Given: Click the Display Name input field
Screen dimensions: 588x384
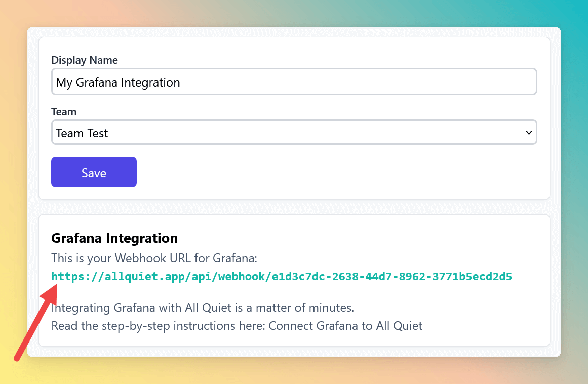Looking at the screenshot, I should [x=294, y=81].
